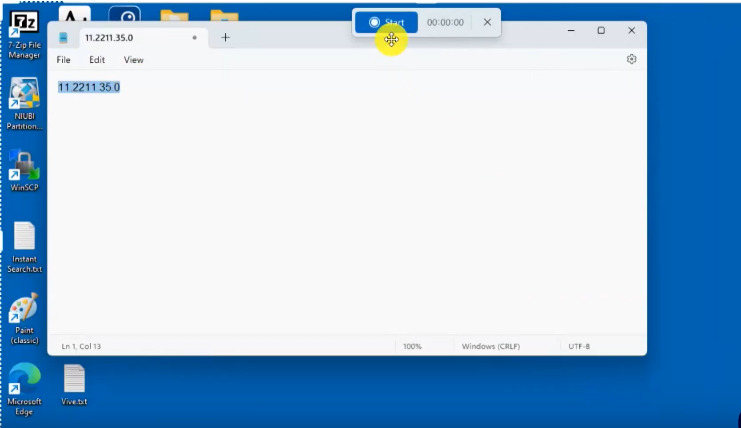Minimize the Notepad window
Viewport: 741px width, 428px height.
[x=571, y=30]
